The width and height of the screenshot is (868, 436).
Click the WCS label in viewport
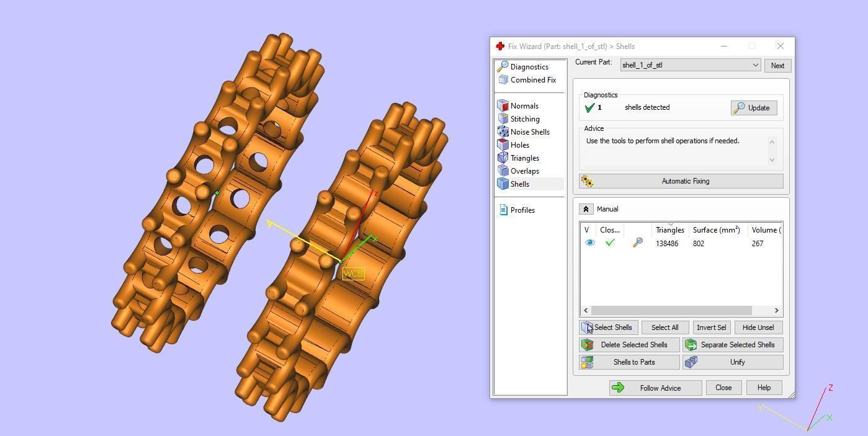click(x=353, y=274)
